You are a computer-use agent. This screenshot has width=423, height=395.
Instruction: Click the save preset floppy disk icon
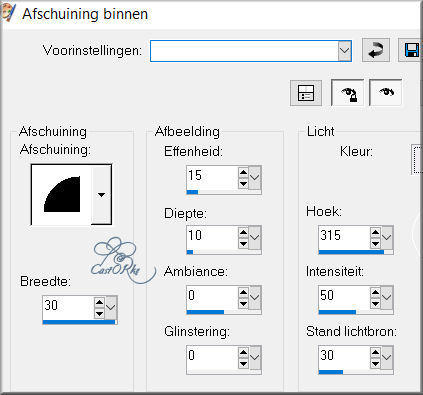410,50
